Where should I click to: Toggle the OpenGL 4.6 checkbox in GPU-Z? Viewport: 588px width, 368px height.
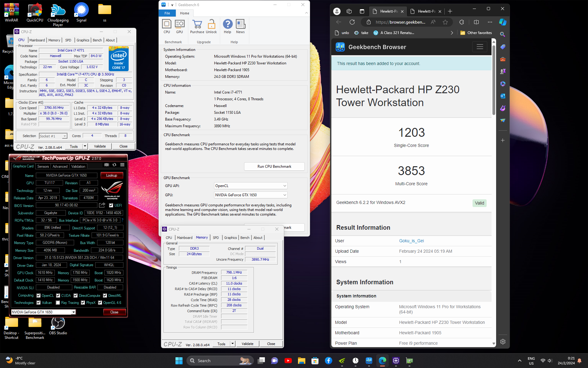[x=100, y=303]
